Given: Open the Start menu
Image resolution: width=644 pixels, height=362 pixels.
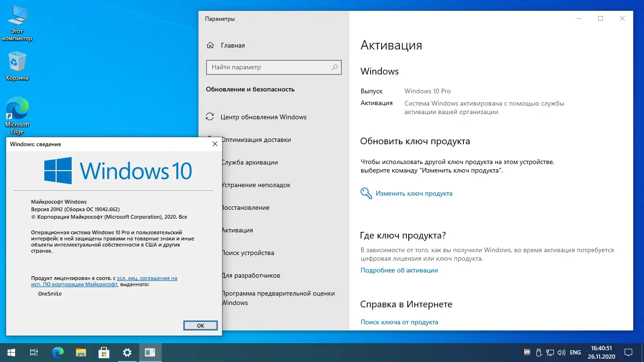Looking at the screenshot, I should [11, 352].
